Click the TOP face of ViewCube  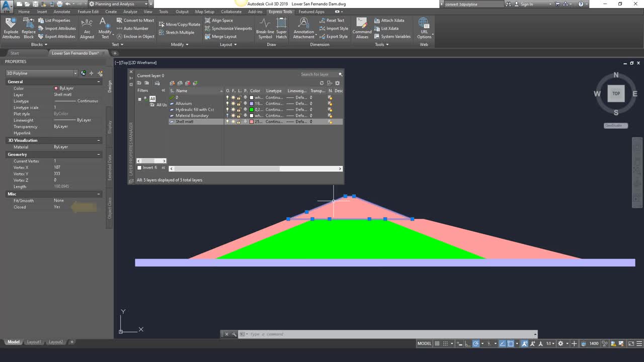coord(616,94)
